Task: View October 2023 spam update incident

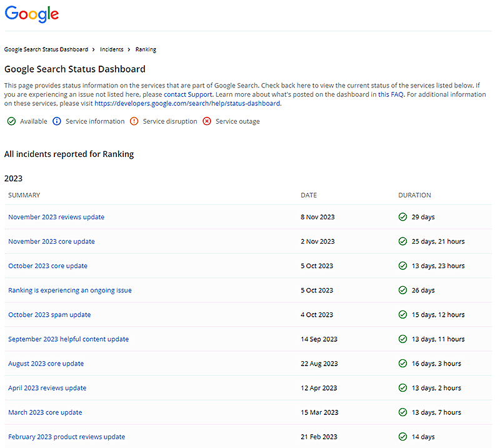Action: [49, 315]
